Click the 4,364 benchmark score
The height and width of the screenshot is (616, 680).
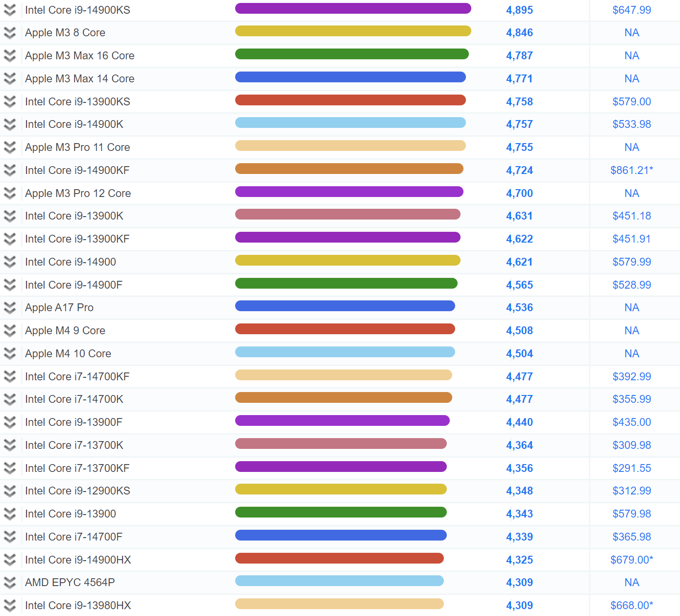click(519, 445)
